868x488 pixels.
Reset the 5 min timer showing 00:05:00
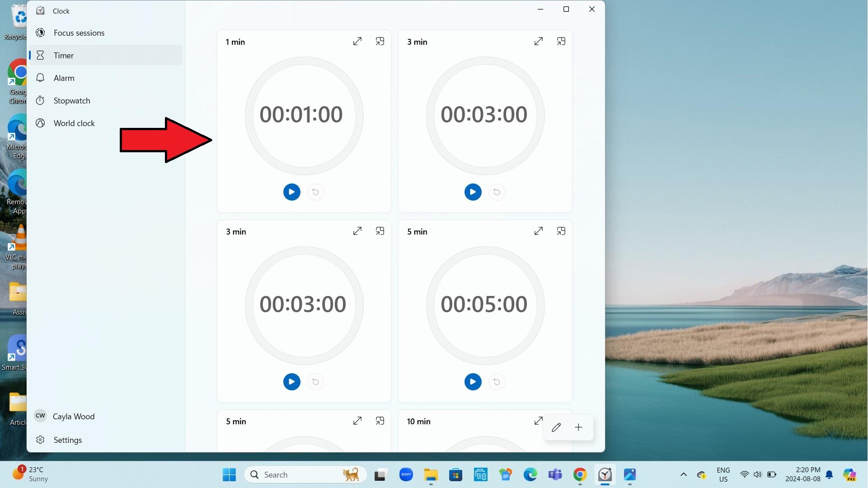click(497, 382)
